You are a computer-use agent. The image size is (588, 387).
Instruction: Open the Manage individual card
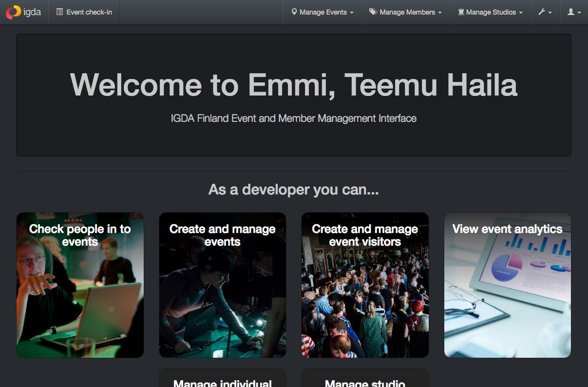[223, 378]
